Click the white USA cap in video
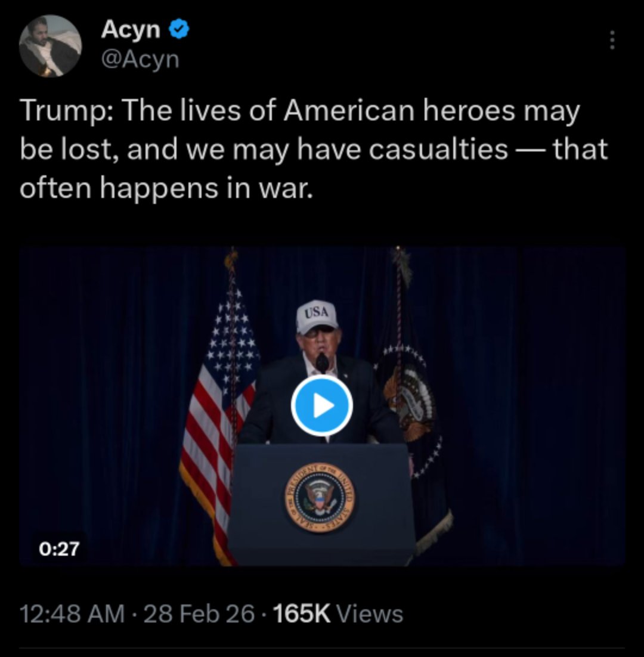Image resolution: width=644 pixels, height=657 pixels. tap(317, 317)
